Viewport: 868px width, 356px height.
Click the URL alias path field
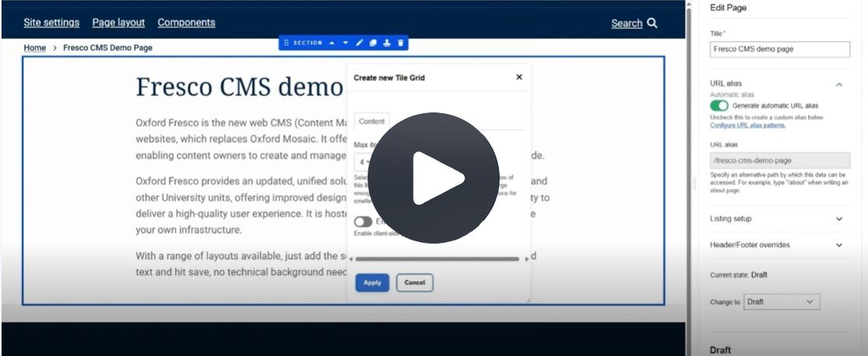click(x=780, y=161)
